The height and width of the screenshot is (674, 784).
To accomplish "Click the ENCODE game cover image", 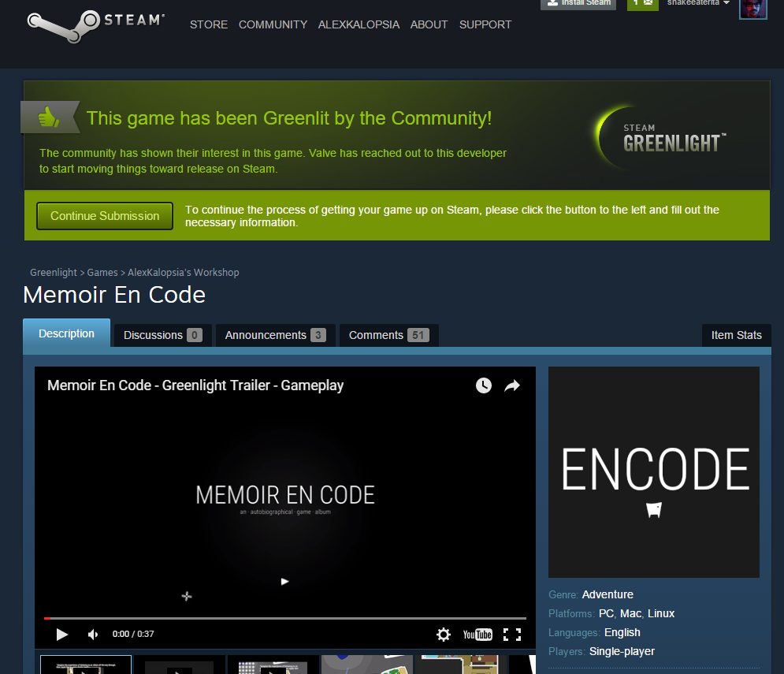I will point(654,472).
